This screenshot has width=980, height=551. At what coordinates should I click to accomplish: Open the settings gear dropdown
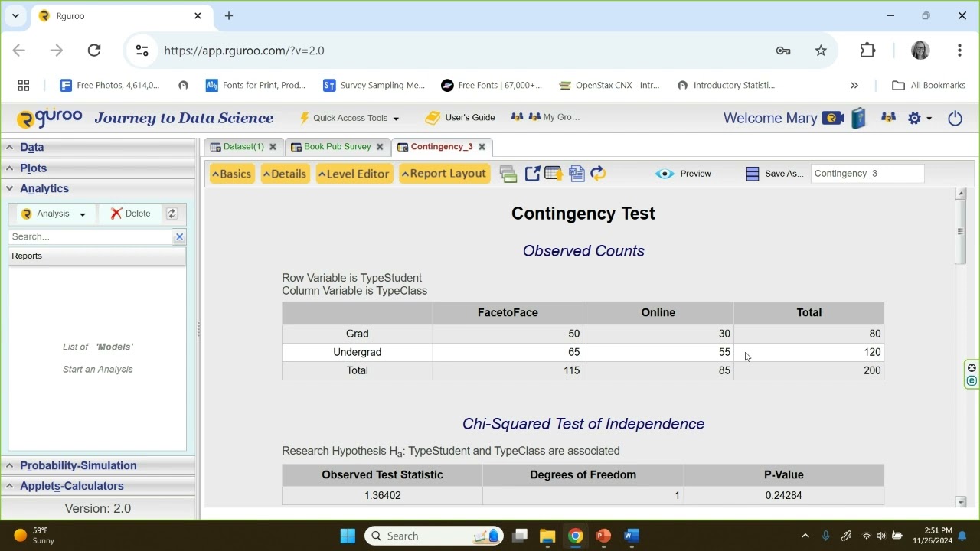click(919, 118)
